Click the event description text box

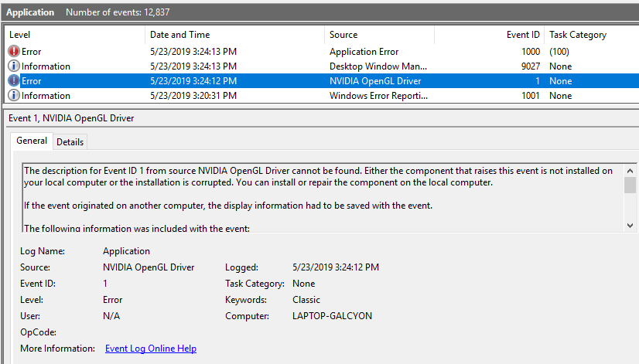click(323, 199)
